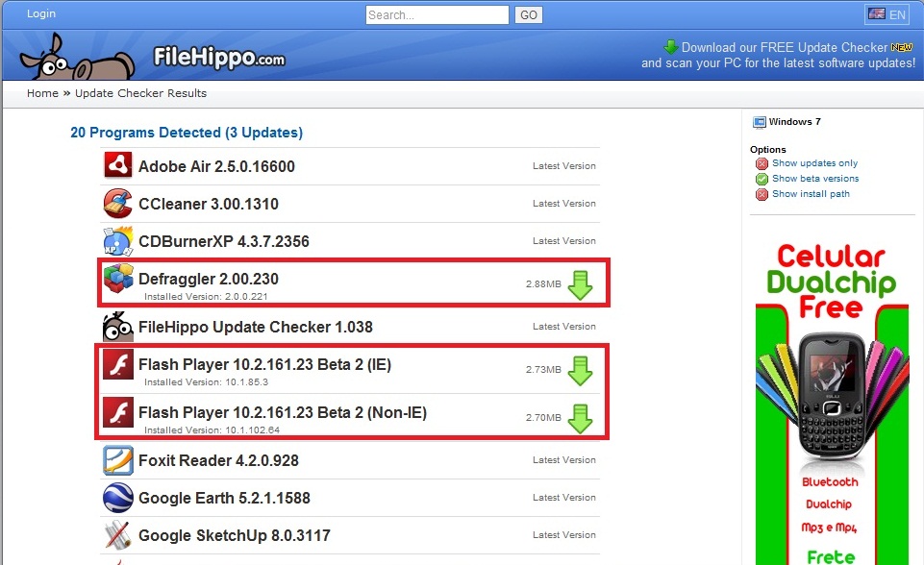Open Google Earth 5.2.1.1588 link

point(224,498)
